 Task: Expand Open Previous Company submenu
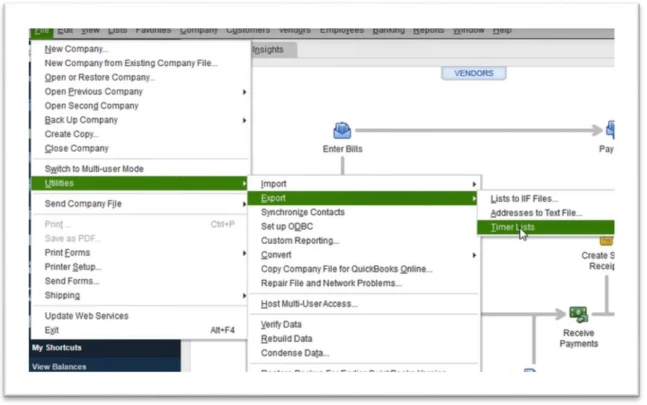click(95, 92)
